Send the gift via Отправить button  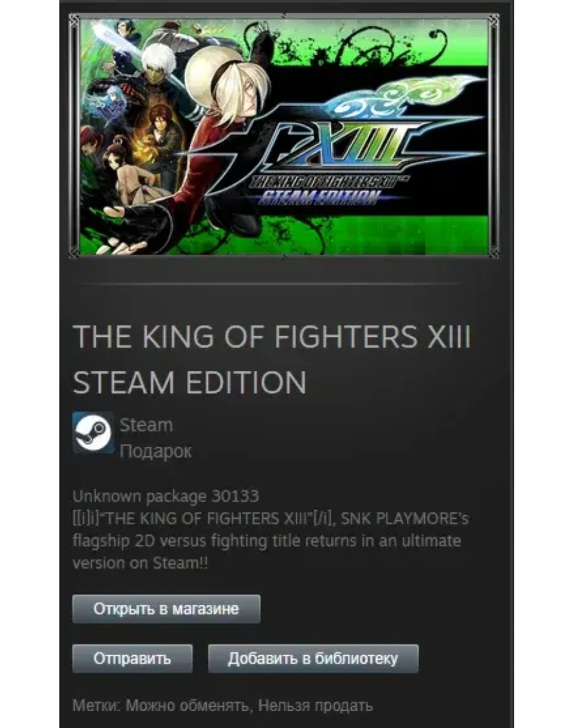tap(132, 659)
